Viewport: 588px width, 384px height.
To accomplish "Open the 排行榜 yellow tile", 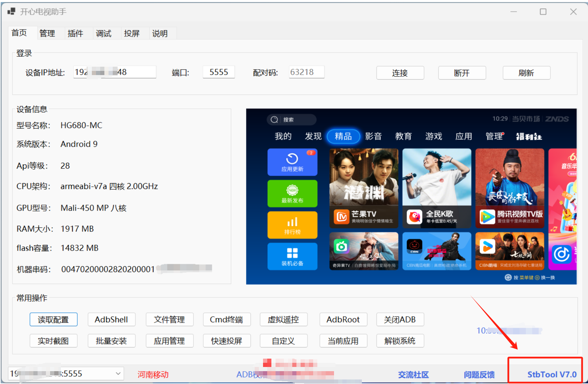I will coord(292,225).
